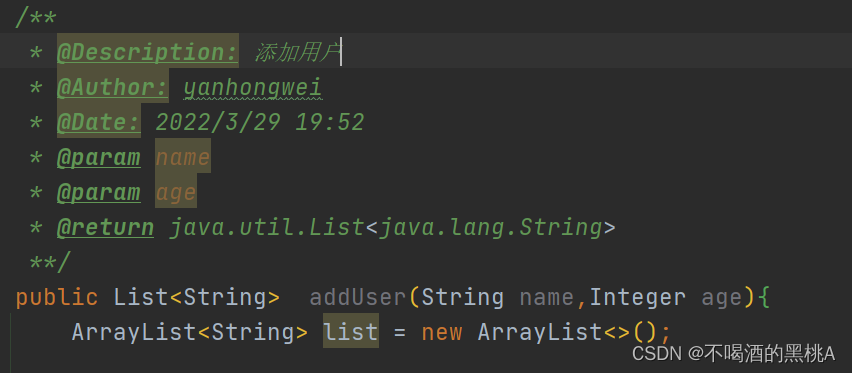Viewport: 852px width, 373px height.
Task: Click the @Date: Javadoc tag
Action: 99,122
